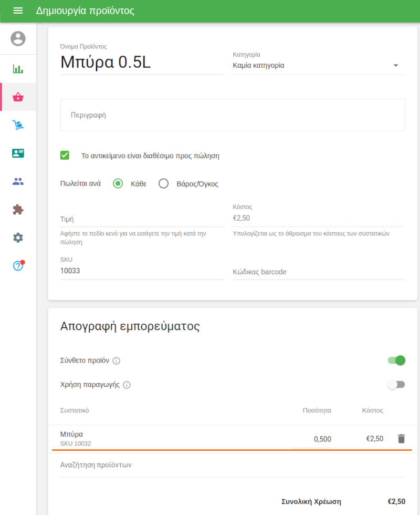
Task: Select the Κάθε radio option
Action: point(118,183)
